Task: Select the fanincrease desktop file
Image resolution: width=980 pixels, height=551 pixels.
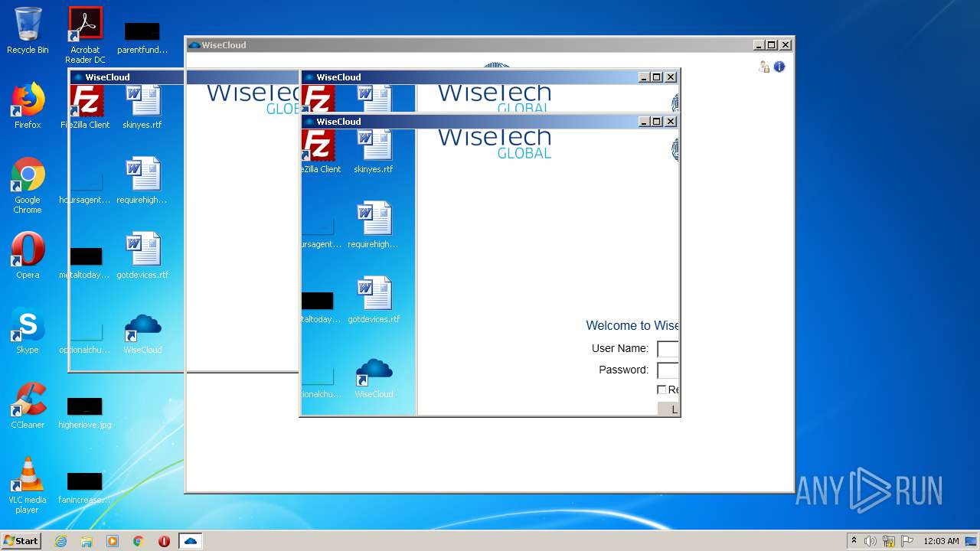Action: (x=85, y=487)
